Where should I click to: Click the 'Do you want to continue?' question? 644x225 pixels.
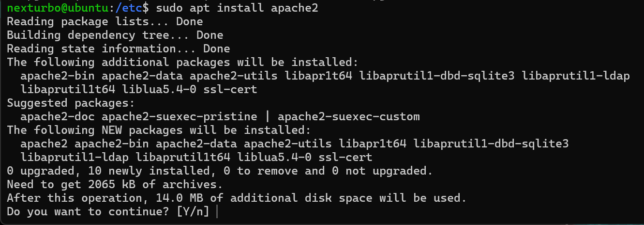click(x=88, y=212)
